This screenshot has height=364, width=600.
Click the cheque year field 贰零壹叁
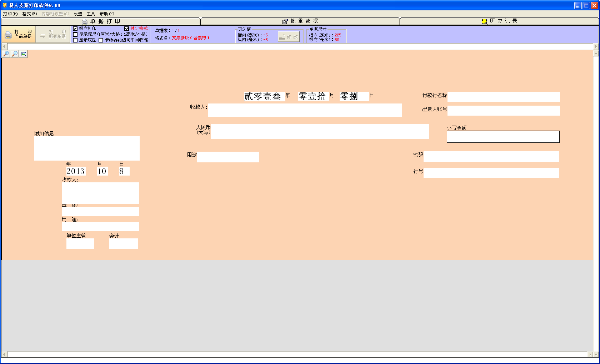pyautogui.click(x=265, y=96)
